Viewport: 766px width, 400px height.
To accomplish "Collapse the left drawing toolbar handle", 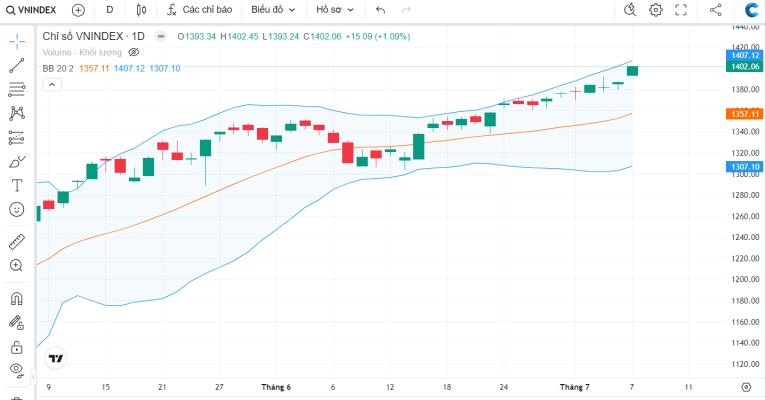I will (33, 377).
